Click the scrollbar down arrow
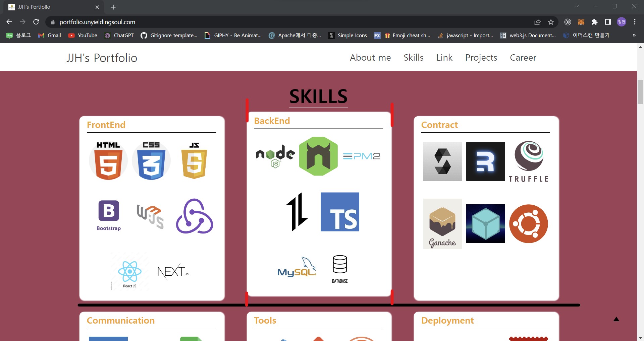This screenshot has height=341, width=644. pos(640,338)
